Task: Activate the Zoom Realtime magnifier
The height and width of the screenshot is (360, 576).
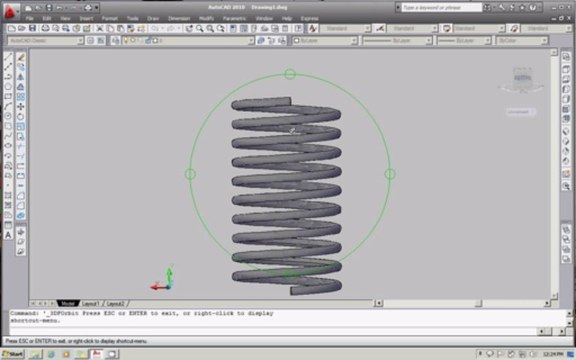Action: click(199, 28)
